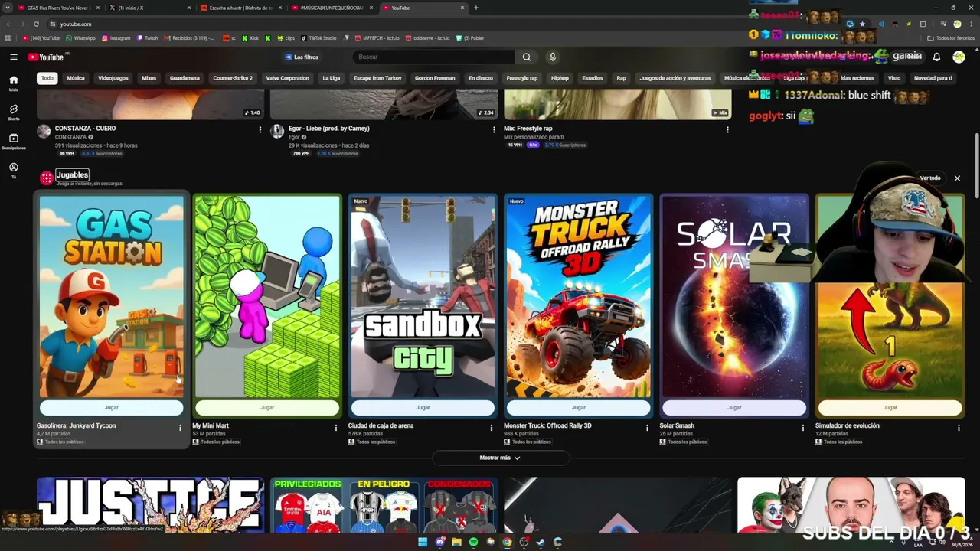Close the Jugables shelf with the X
The image size is (980, 551).
957,178
